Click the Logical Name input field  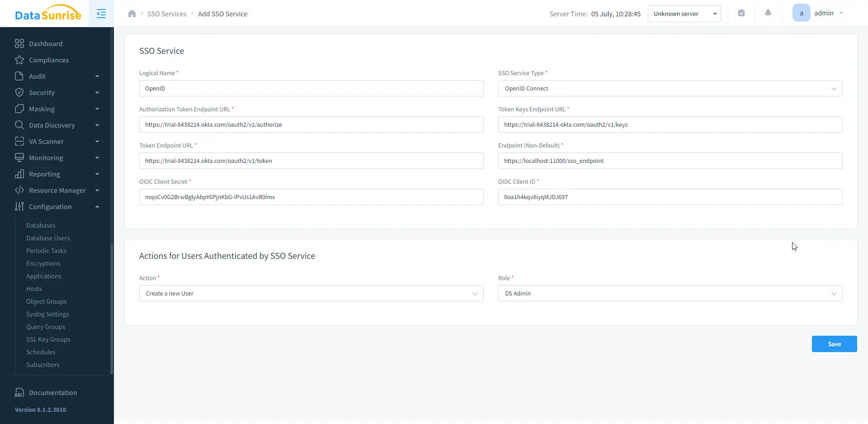click(311, 89)
